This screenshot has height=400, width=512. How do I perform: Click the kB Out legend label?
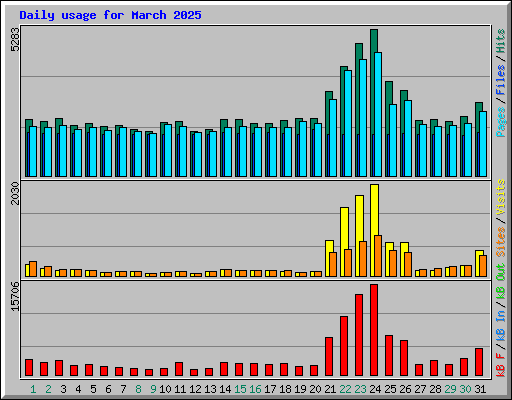(500, 281)
